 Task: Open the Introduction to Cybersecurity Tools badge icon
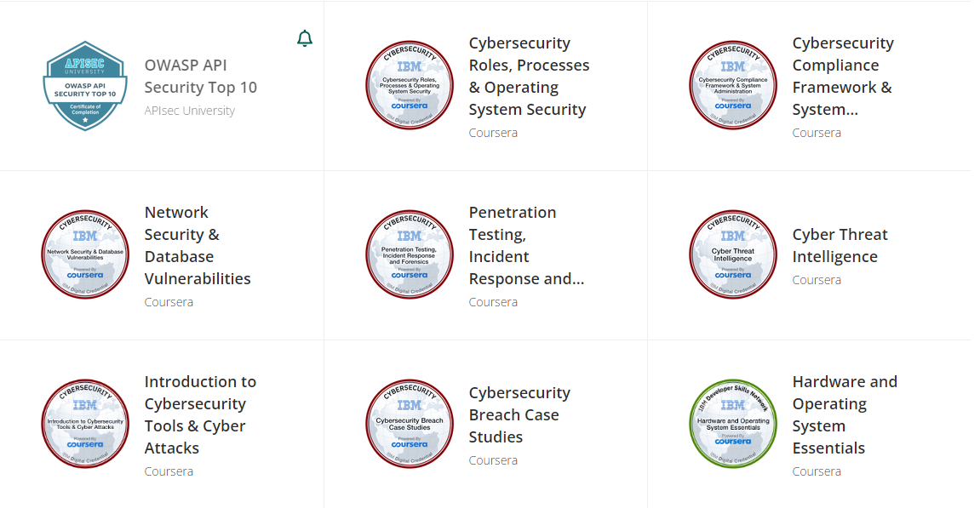click(x=85, y=423)
